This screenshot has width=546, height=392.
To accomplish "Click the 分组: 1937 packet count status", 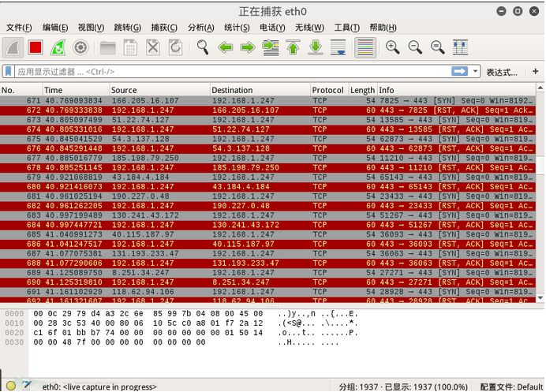I will tap(358, 386).
